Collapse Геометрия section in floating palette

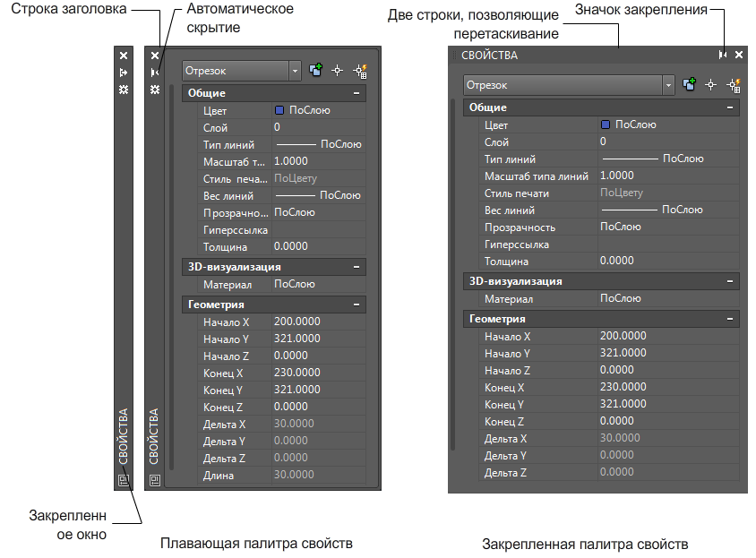(357, 305)
